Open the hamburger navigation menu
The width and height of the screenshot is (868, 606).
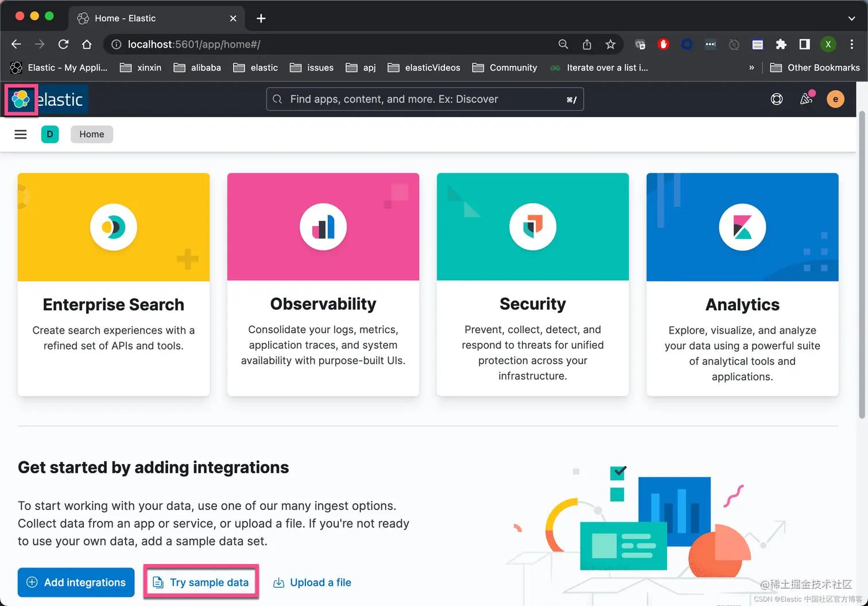tap(21, 134)
